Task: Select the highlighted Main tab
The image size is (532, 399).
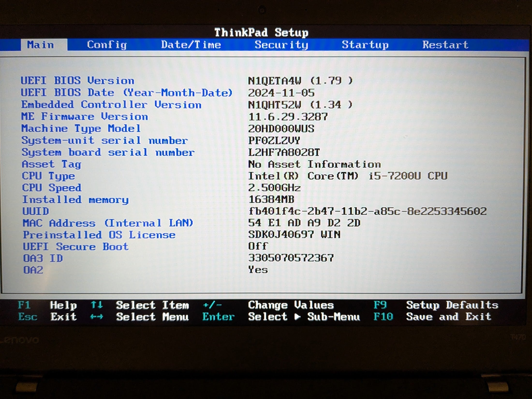Action: click(40, 45)
